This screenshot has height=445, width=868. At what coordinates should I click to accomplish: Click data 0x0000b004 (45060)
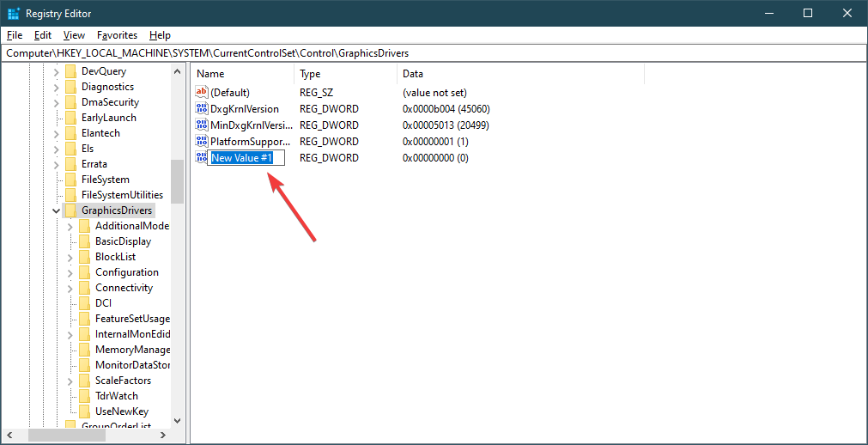[x=446, y=108]
